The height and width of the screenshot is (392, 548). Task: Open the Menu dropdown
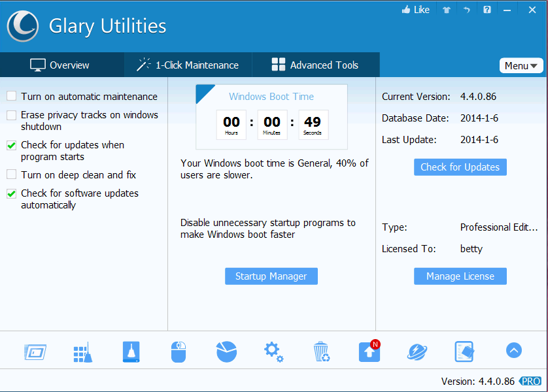[x=521, y=65]
